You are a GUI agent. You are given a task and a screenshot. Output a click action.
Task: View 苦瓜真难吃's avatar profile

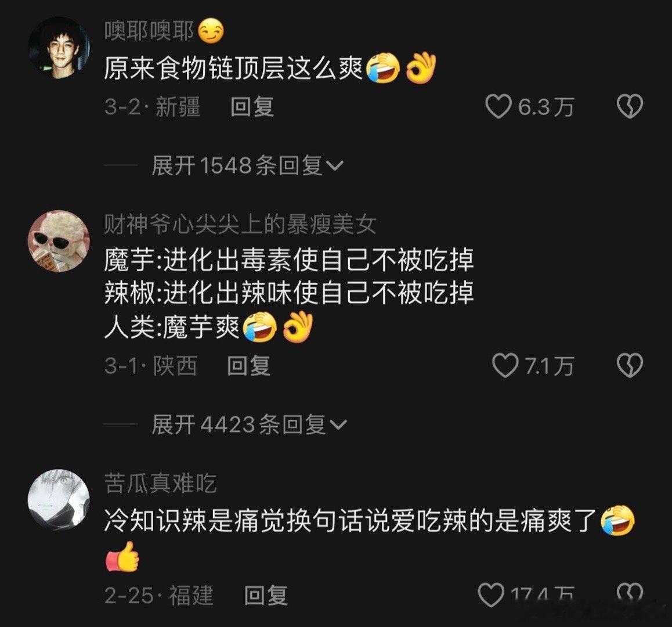(59, 500)
